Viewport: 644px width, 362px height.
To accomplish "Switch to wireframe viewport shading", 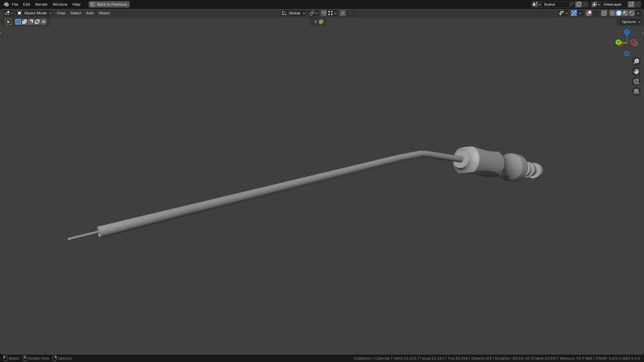I will click(612, 13).
